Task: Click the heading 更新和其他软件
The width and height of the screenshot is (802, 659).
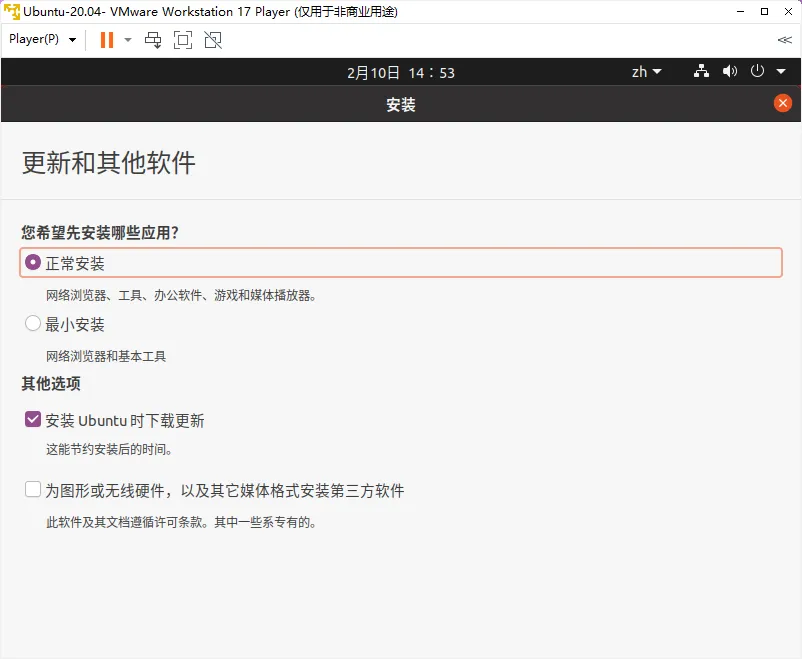Action: [x=108, y=163]
